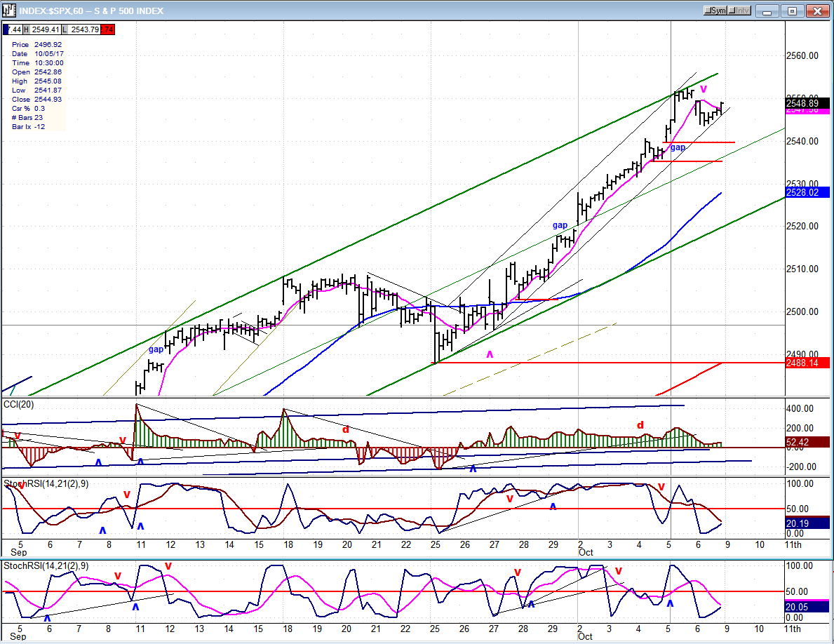Viewport: 834px width, 644px height.
Task: Click the magenta caret marker above 2488 line
Action: 490,355
